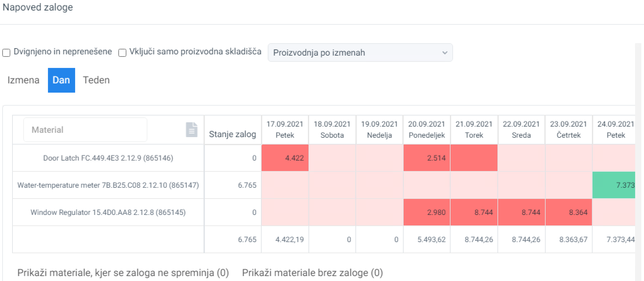
Task: Select the 18.09.2021 Sobota column header
Action: (x=332, y=129)
